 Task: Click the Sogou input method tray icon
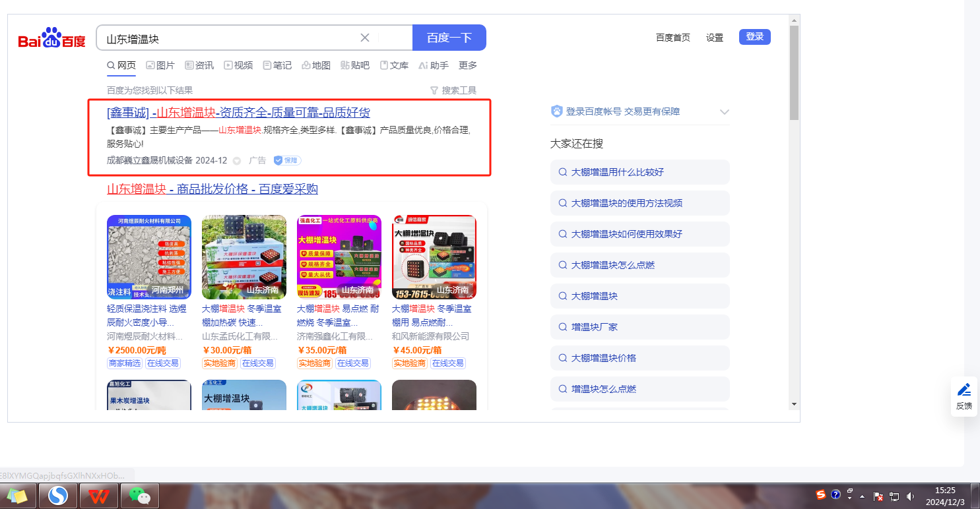point(821,494)
